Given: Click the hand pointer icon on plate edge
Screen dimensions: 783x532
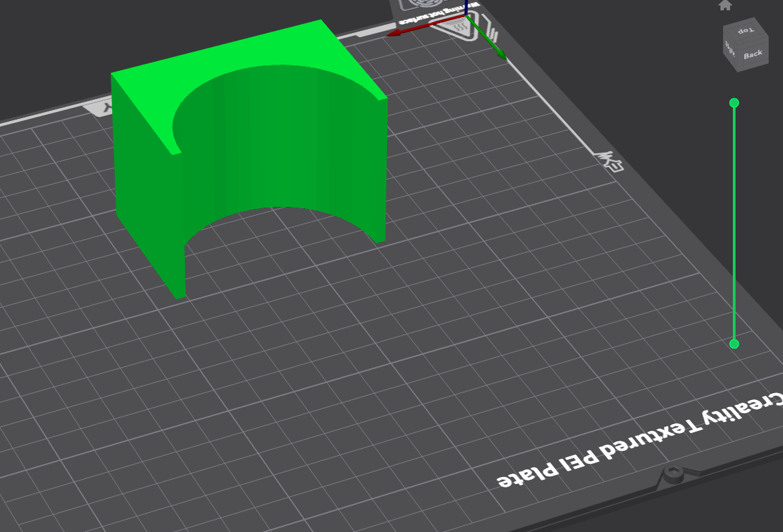Looking at the screenshot, I should pyautogui.click(x=610, y=161).
